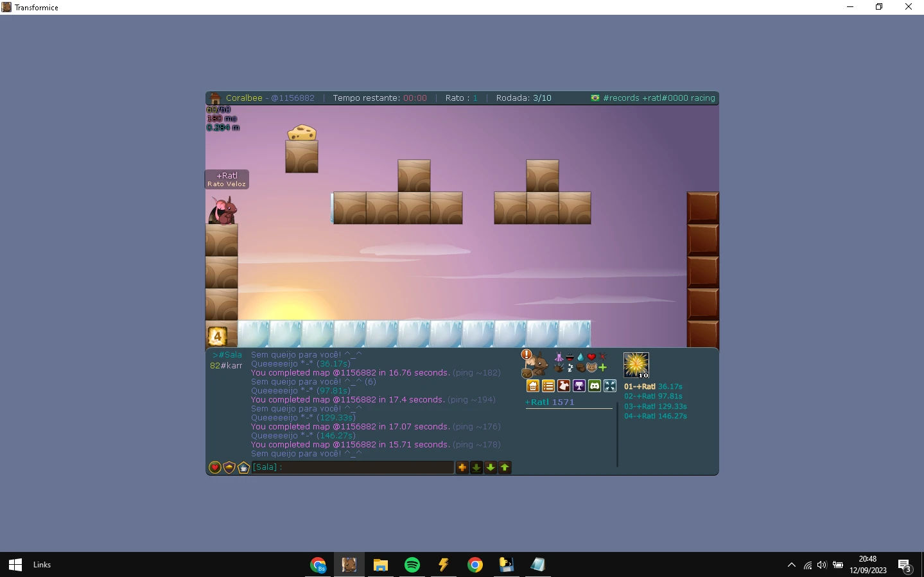
Task: Click the red angry spark emote icon
Action: tap(602, 357)
